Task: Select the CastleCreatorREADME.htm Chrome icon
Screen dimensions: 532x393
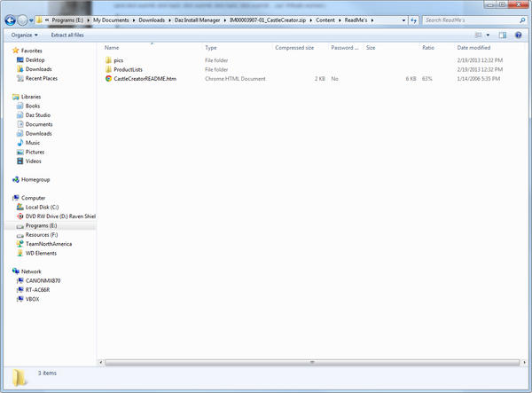Action: coord(108,79)
